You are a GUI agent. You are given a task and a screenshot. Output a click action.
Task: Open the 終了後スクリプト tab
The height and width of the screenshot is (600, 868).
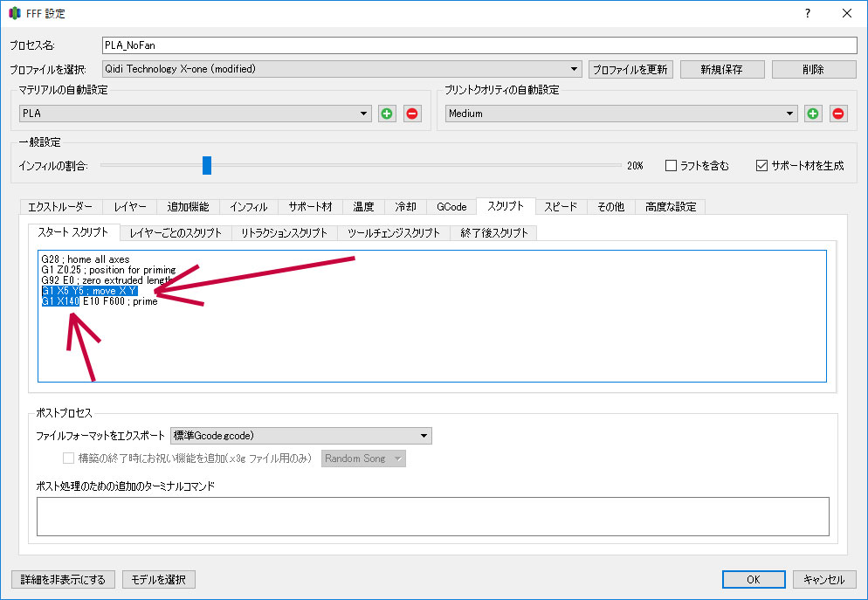pyautogui.click(x=494, y=232)
